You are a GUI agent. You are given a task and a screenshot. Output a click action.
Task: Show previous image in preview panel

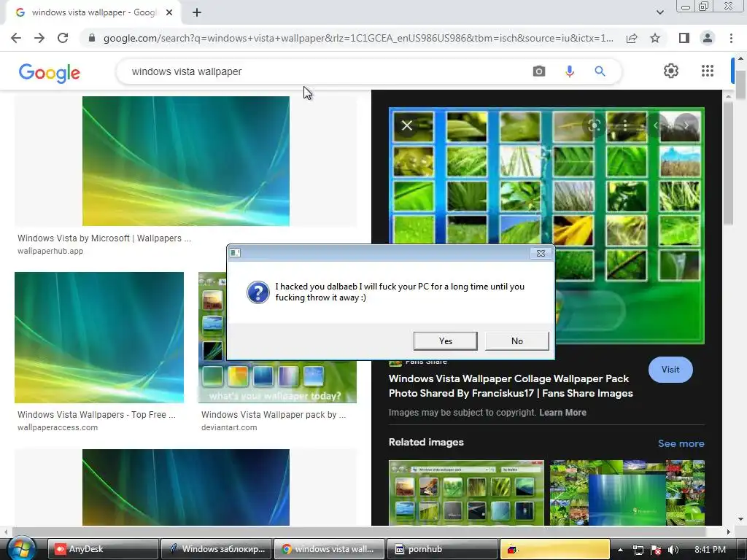(656, 125)
